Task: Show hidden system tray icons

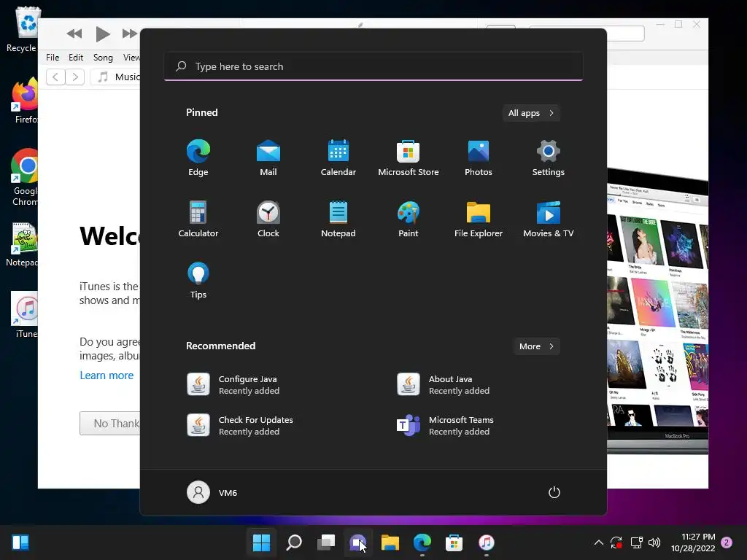Action: 599,542
